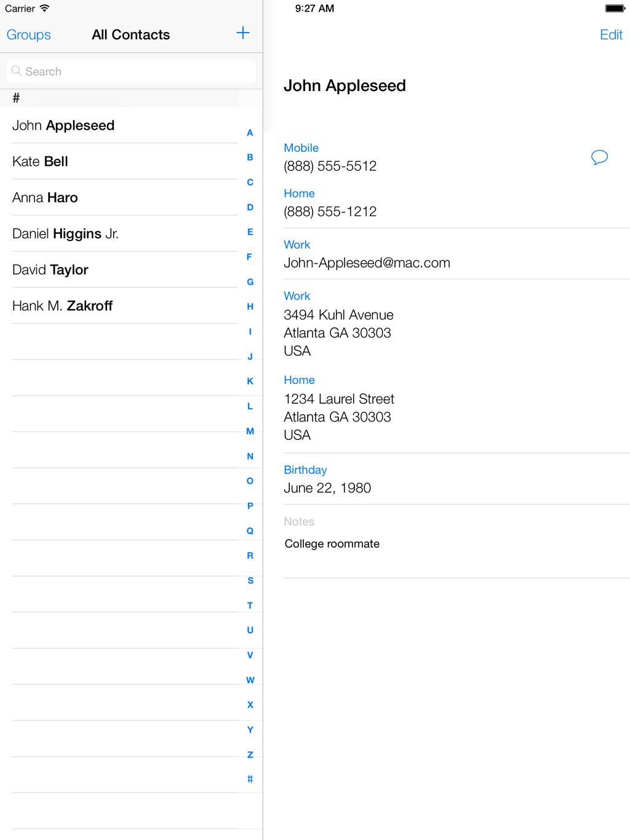
Task: Tap the plus icon to add contact
Action: (243, 33)
